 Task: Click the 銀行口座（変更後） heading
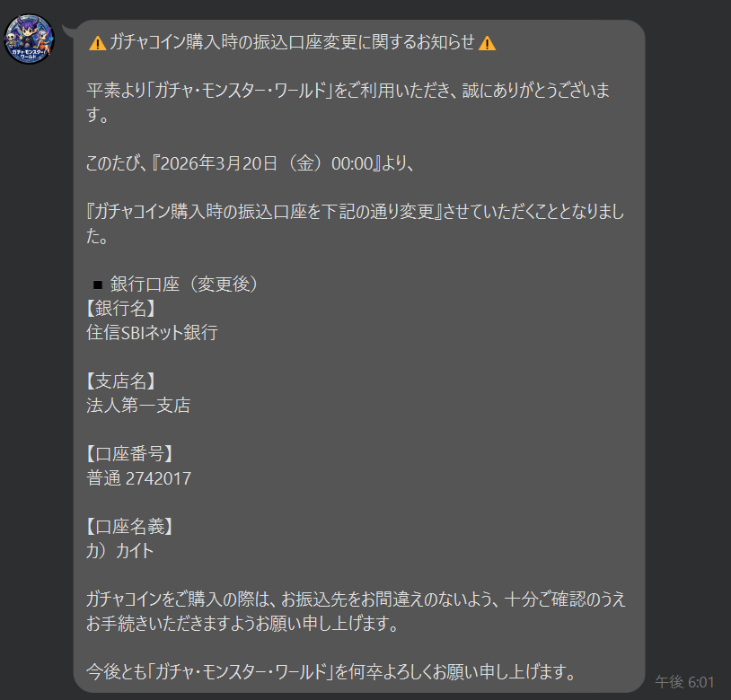click(184, 284)
